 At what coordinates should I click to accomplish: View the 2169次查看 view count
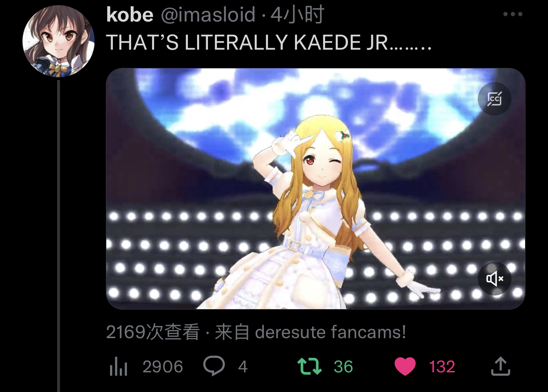click(x=153, y=332)
